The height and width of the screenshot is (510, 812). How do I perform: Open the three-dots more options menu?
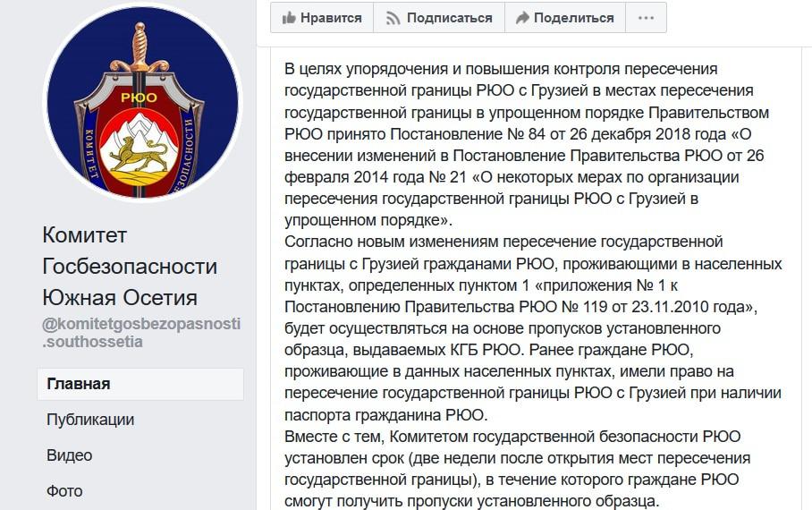click(x=645, y=18)
